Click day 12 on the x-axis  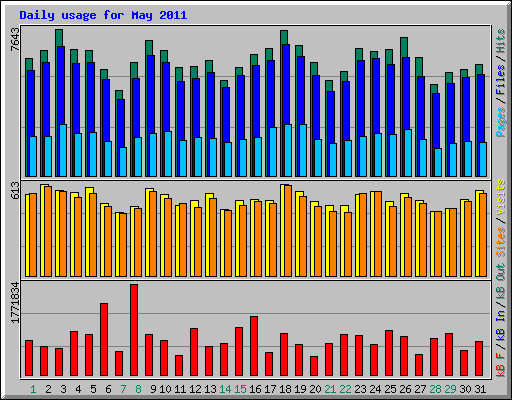coord(195,389)
